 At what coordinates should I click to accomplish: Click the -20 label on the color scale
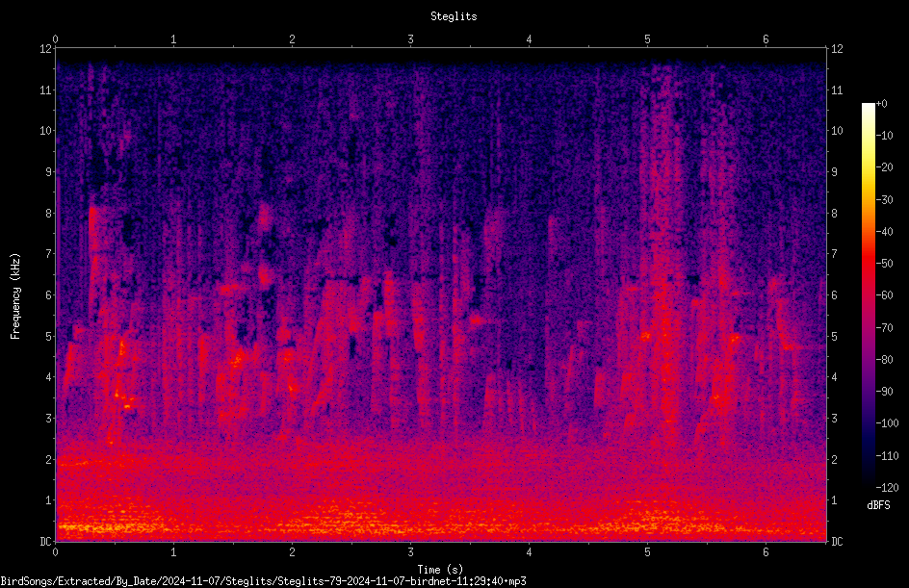[x=885, y=167]
